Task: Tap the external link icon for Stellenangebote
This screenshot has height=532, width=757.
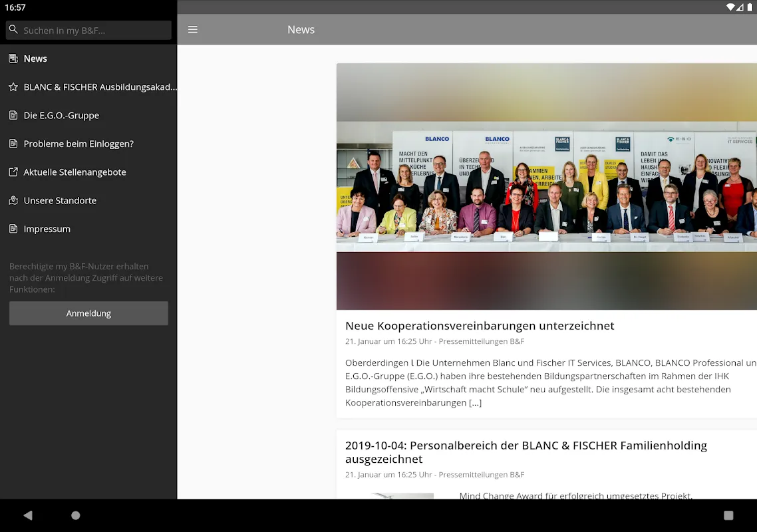Action: pos(13,172)
